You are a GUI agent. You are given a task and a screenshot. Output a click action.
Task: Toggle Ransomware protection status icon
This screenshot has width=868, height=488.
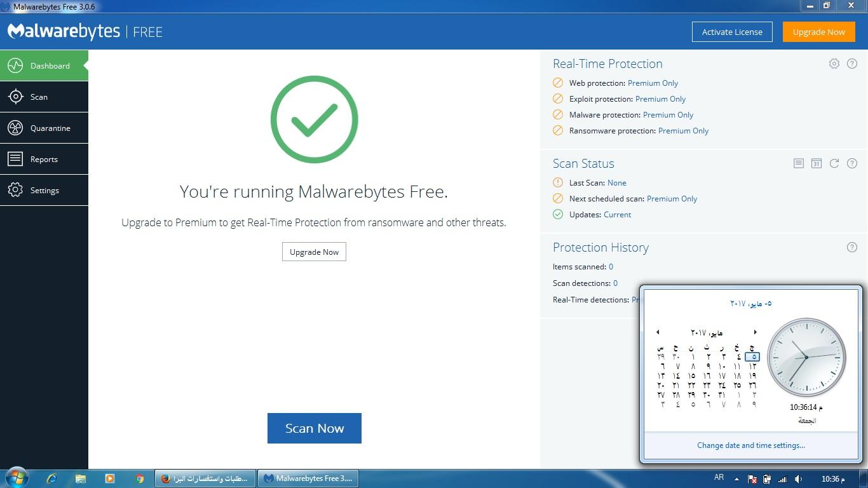pos(558,130)
